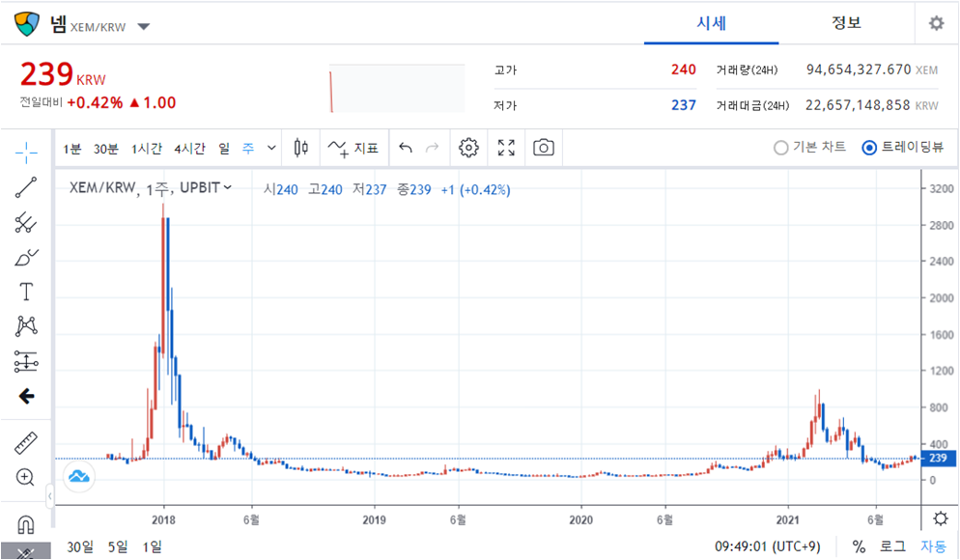This screenshot has height=560, width=960.
Task: Click the 2021 time axis label
Action: (x=788, y=519)
